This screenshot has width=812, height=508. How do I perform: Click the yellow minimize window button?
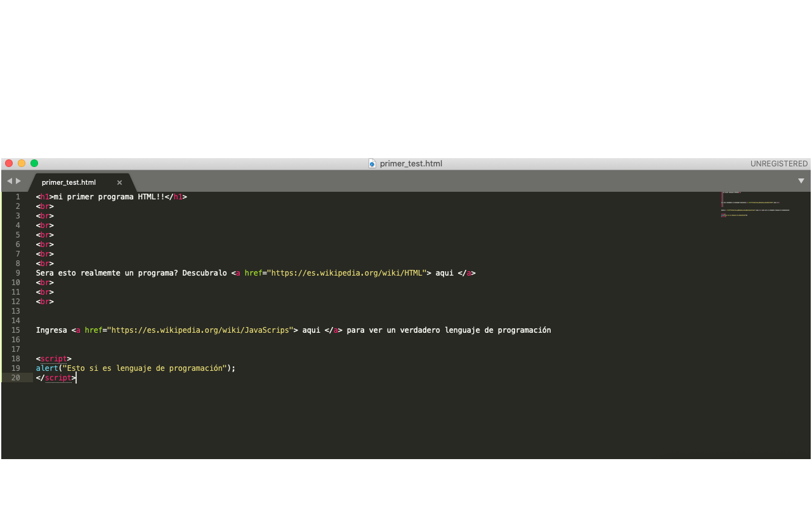point(22,163)
